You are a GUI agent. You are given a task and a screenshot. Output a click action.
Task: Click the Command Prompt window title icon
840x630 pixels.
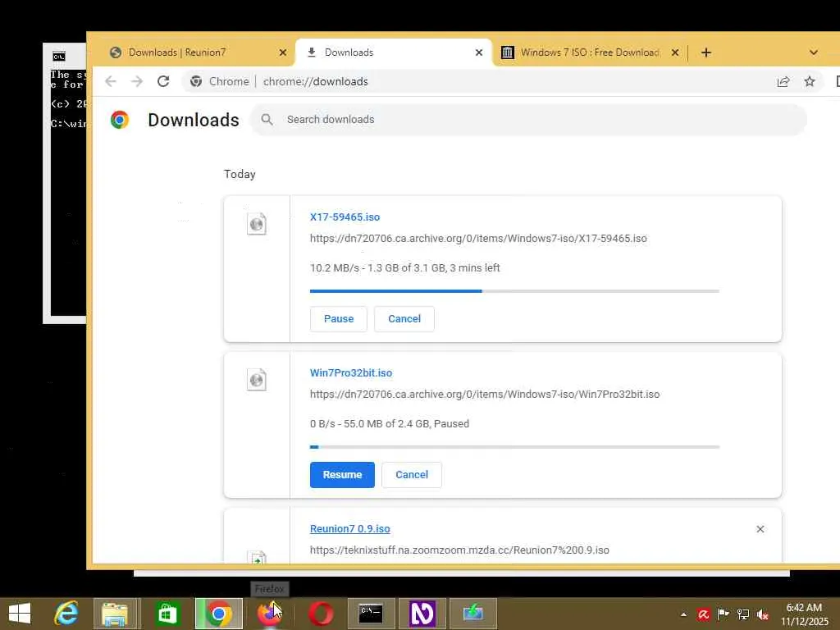(x=59, y=57)
